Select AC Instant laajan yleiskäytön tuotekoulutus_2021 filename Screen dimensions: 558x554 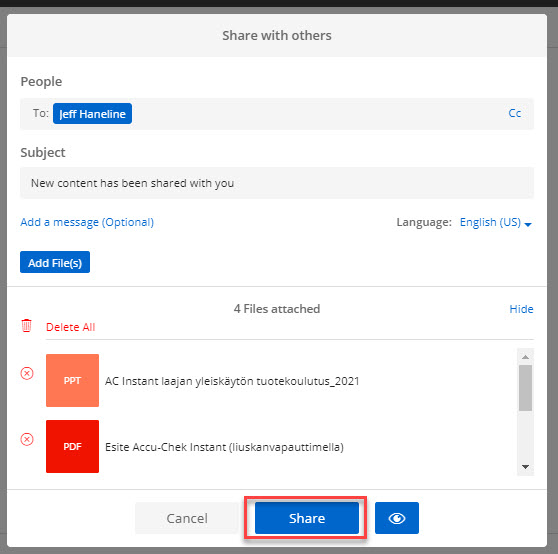(232, 381)
